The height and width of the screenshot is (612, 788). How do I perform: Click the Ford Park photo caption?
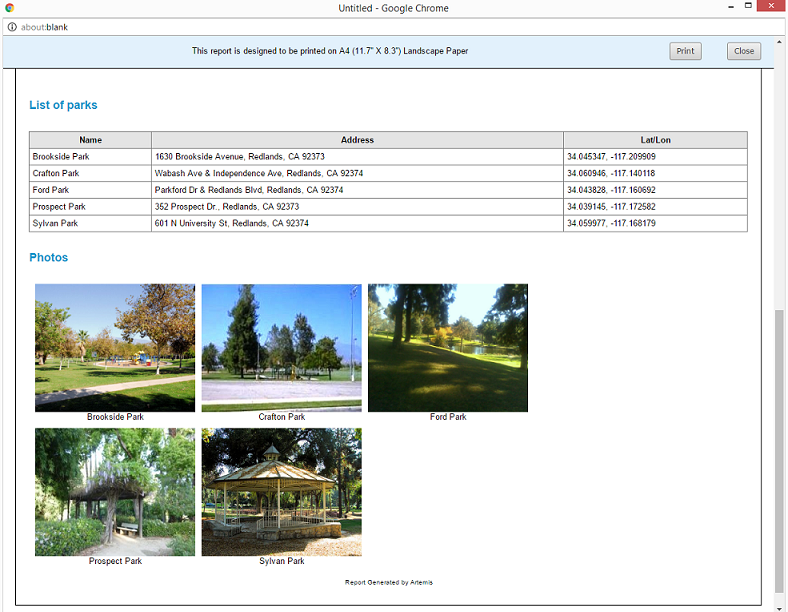coord(448,417)
